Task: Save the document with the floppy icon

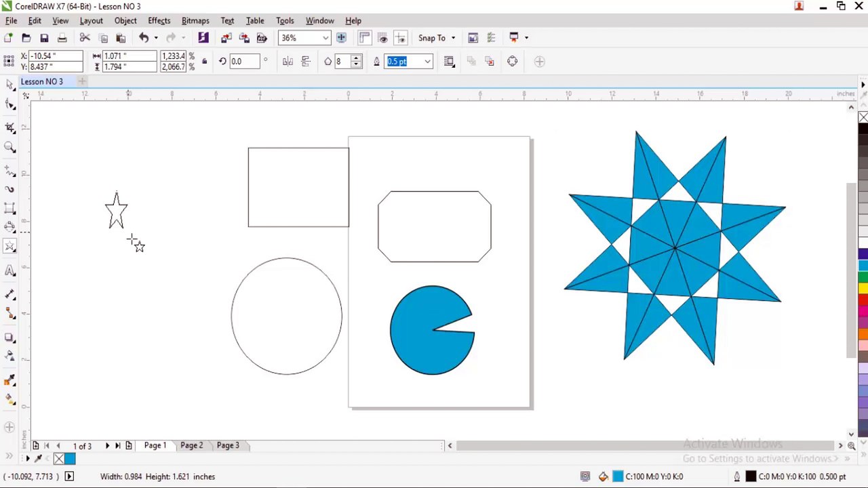Action: [44, 38]
